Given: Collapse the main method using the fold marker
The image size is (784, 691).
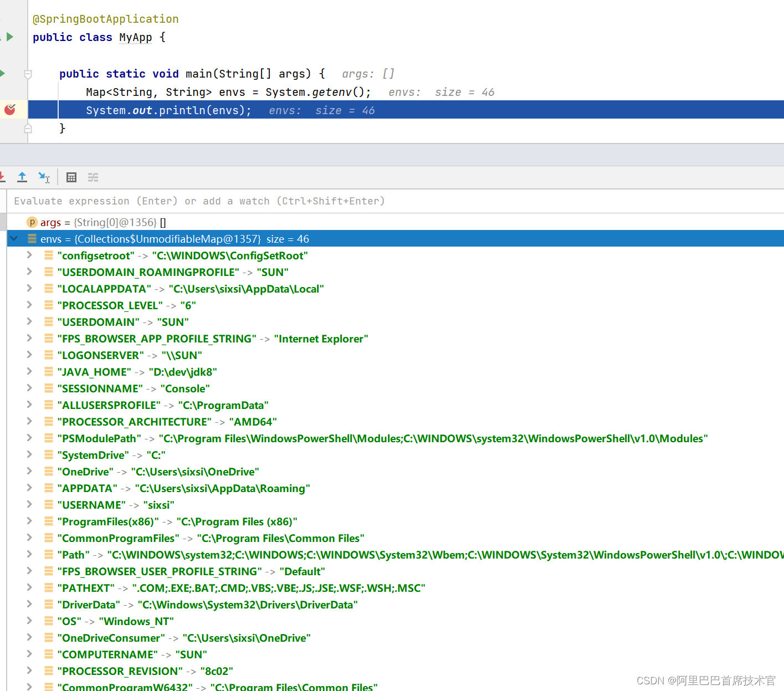Looking at the screenshot, I should coord(28,73).
